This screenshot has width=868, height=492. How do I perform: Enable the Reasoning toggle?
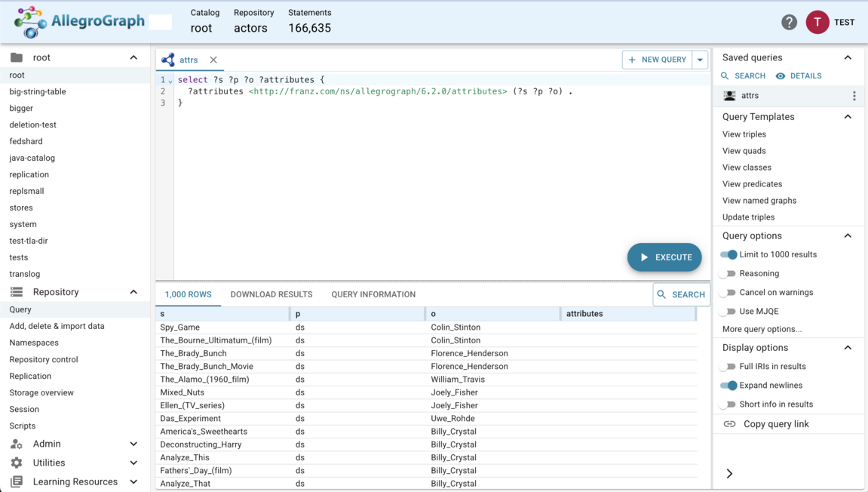728,274
